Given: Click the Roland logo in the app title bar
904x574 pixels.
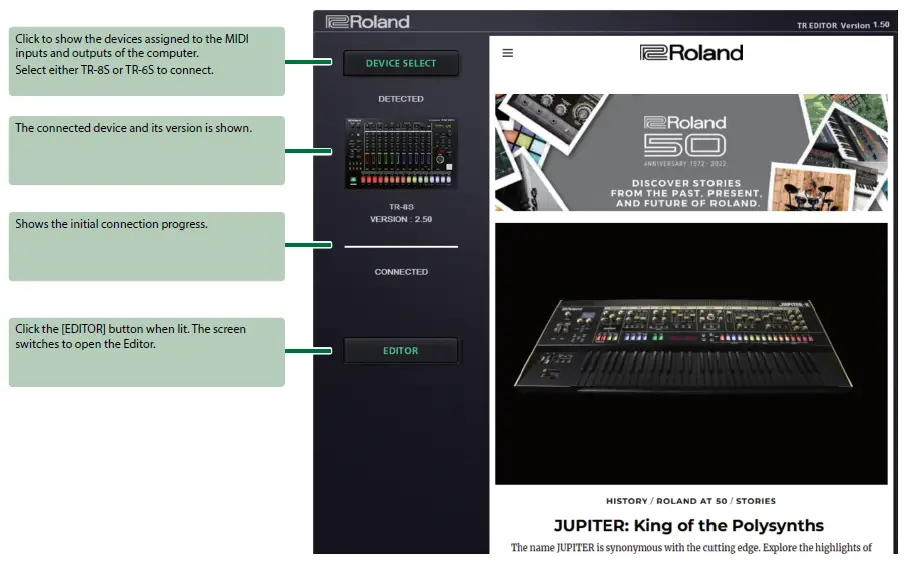Looking at the screenshot, I should point(367,22).
